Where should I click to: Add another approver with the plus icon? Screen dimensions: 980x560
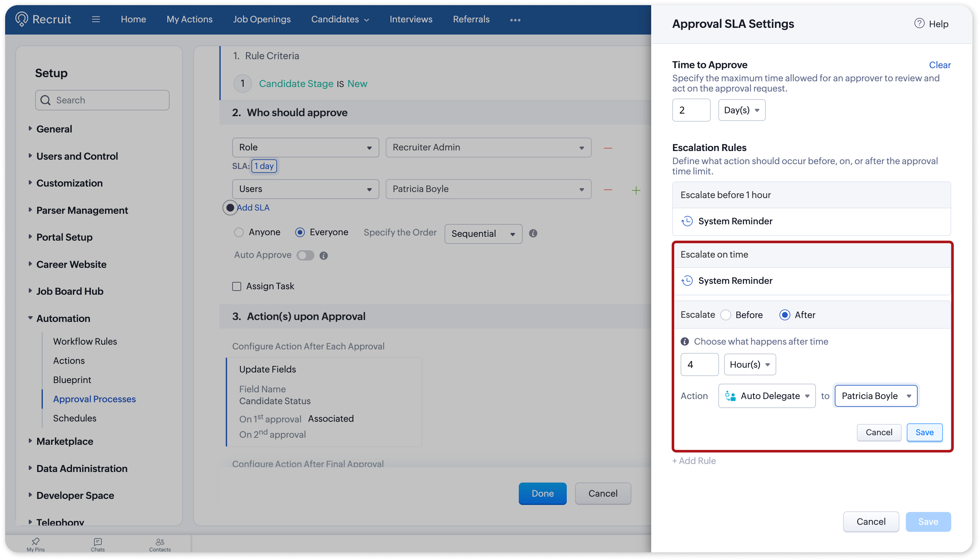tap(636, 190)
